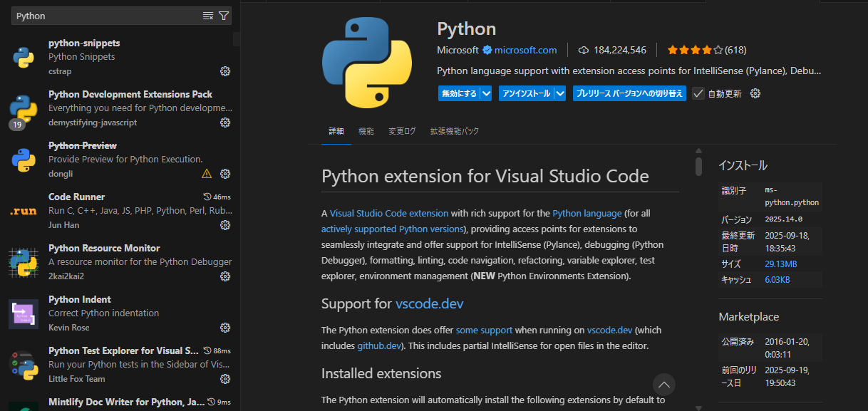
Task: Click the warning icon on Python Preview
Action: (x=207, y=174)
